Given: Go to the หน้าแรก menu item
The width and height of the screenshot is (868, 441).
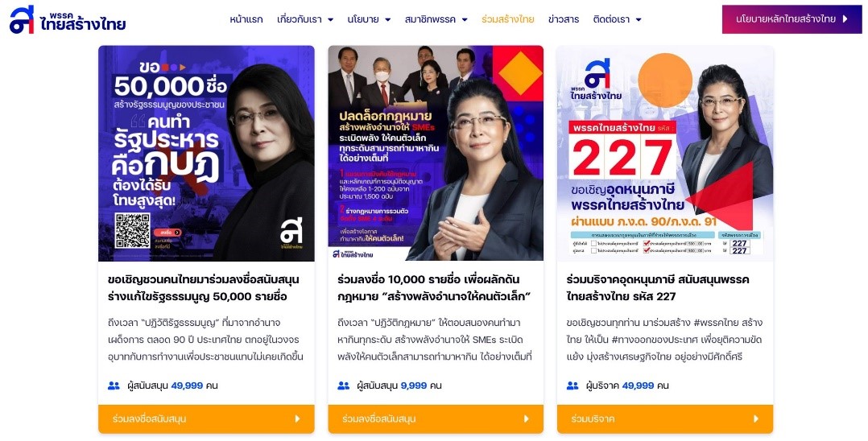Looking at the screenshot, I should (x=246, y=19).
